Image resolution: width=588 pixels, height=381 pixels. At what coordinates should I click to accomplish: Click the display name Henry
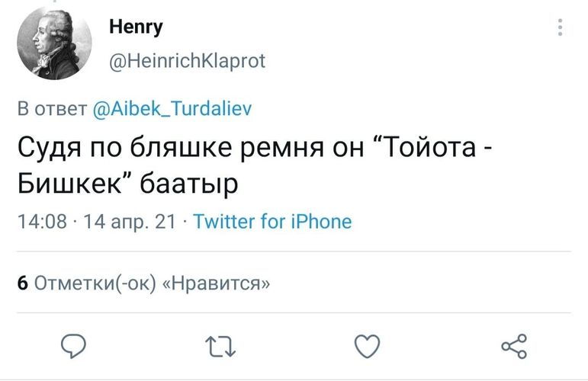(x=136, y=28)
